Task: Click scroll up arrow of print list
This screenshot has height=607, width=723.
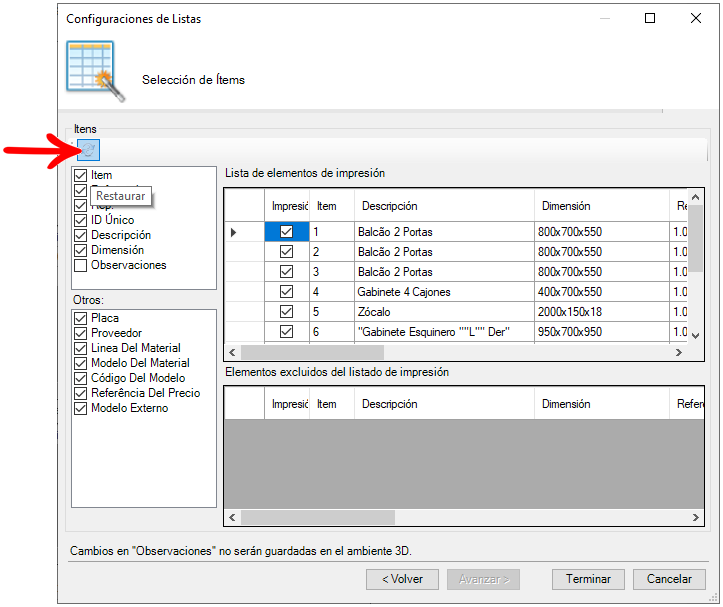Action: (695, 197)
